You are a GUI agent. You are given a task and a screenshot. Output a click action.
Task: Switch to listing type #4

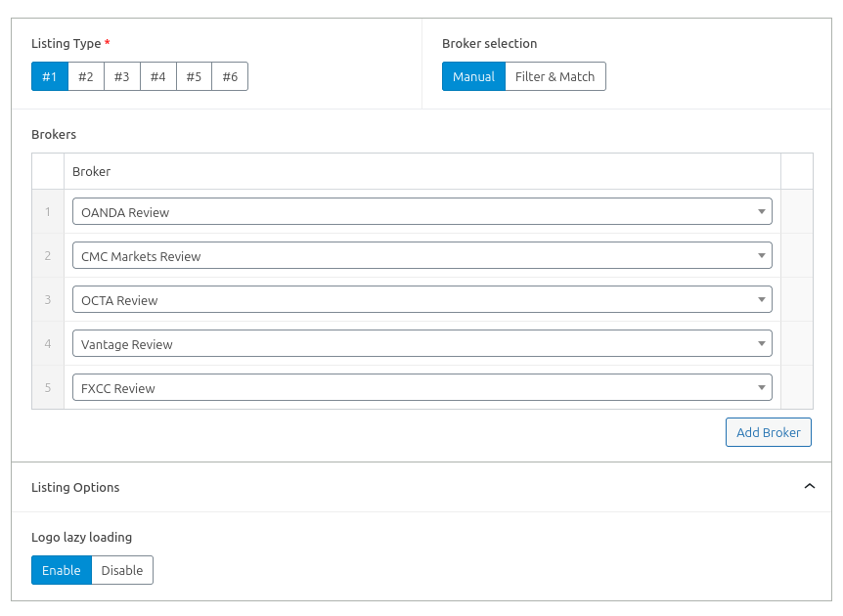pos(157,76)
